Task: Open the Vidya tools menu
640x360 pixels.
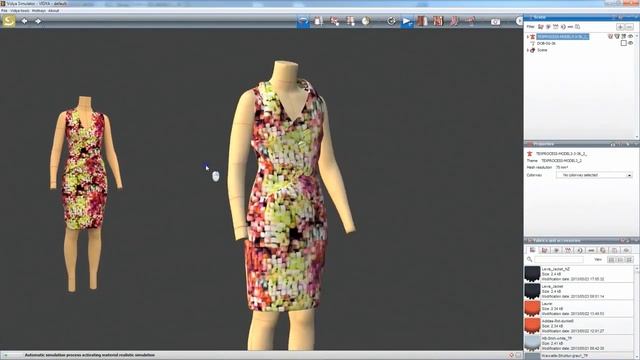Action: 19,11
